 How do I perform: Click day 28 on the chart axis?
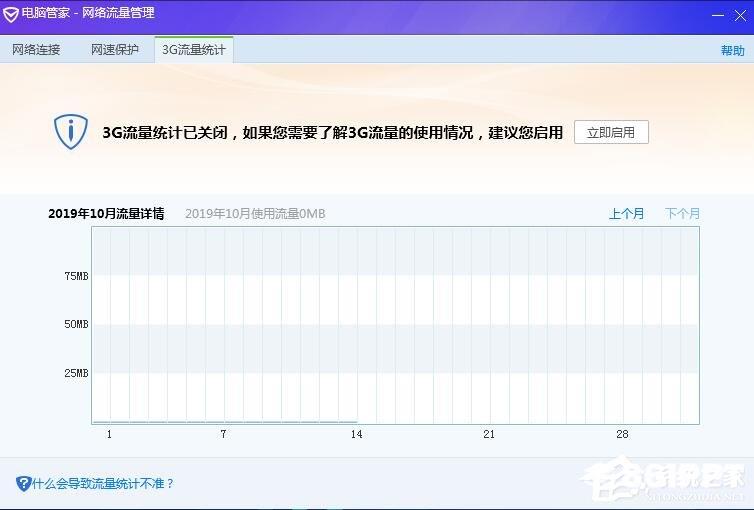click(622, 434)
